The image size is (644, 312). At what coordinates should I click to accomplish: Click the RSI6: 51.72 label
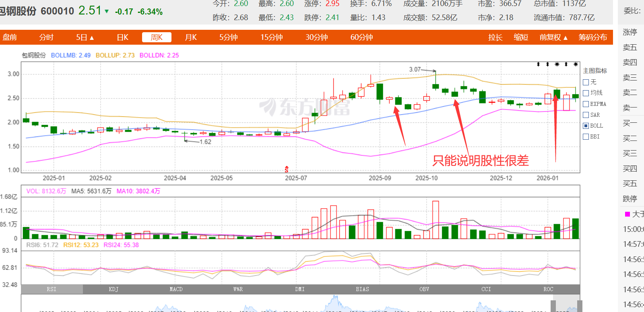[42, 245]
